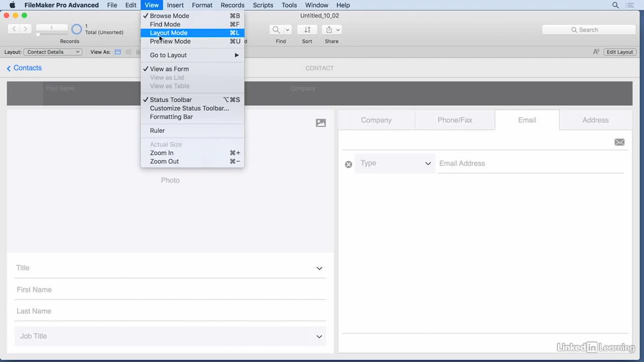The height and width of the screenshot is (362, 644).
Task: Open the email Type dropdown
Action: [x=395, y=163]
